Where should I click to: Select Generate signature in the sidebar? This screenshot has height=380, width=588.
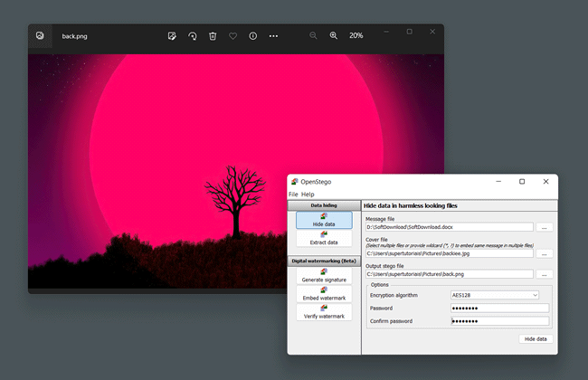pyautogui.click(x=324, y=275)
